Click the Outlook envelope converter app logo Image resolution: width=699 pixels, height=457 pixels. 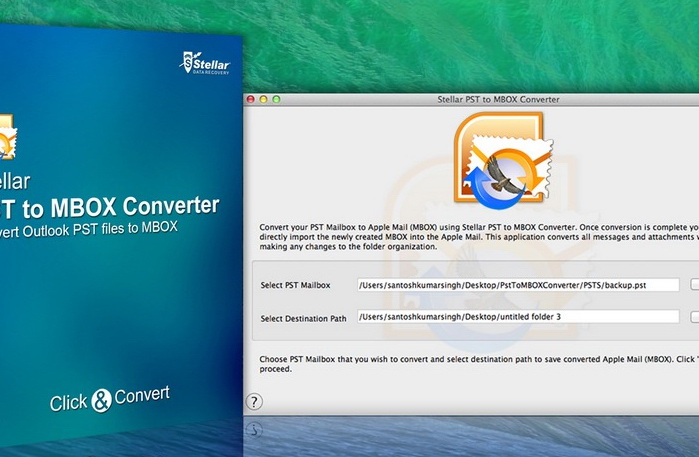click(504, 161)
